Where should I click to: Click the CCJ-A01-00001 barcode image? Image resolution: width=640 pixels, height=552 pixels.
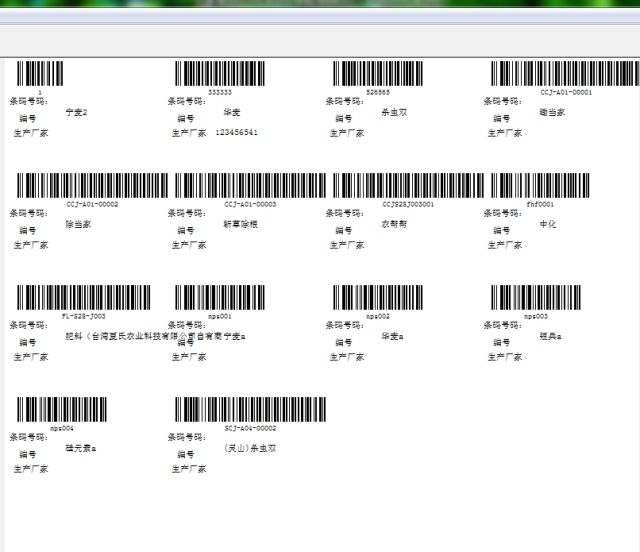click(x=539, y=74)
